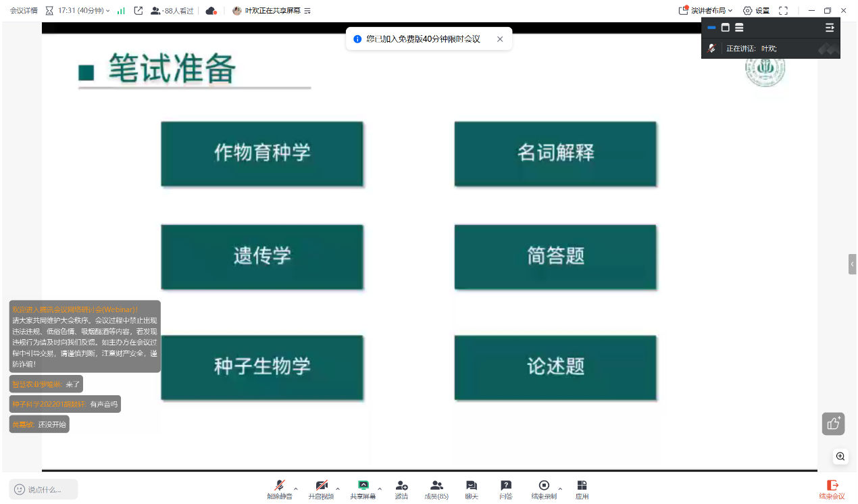Expand the arrow next to 开启视频
The width and height of the screenshot is (858, 504).
pyautogui.click(x=338, y=488)
